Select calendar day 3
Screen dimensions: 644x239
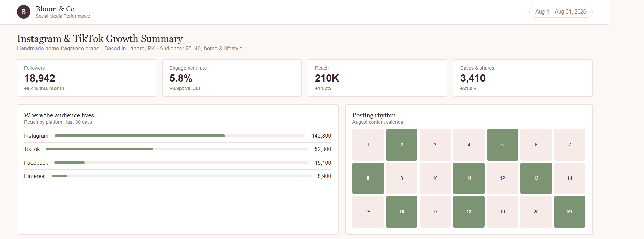[435, 145]
